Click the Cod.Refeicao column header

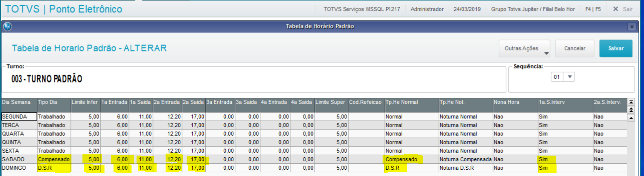366,105
